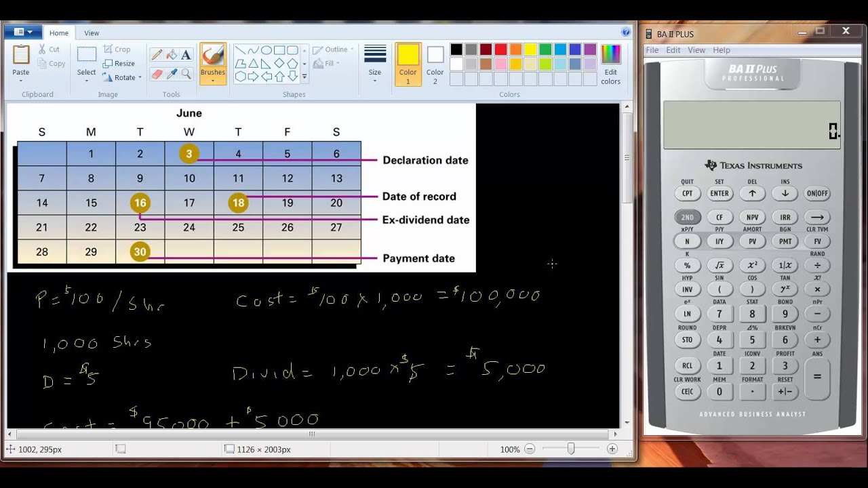Pick the red color swatch
Viewport: 868px width, 488px height.
500,49
